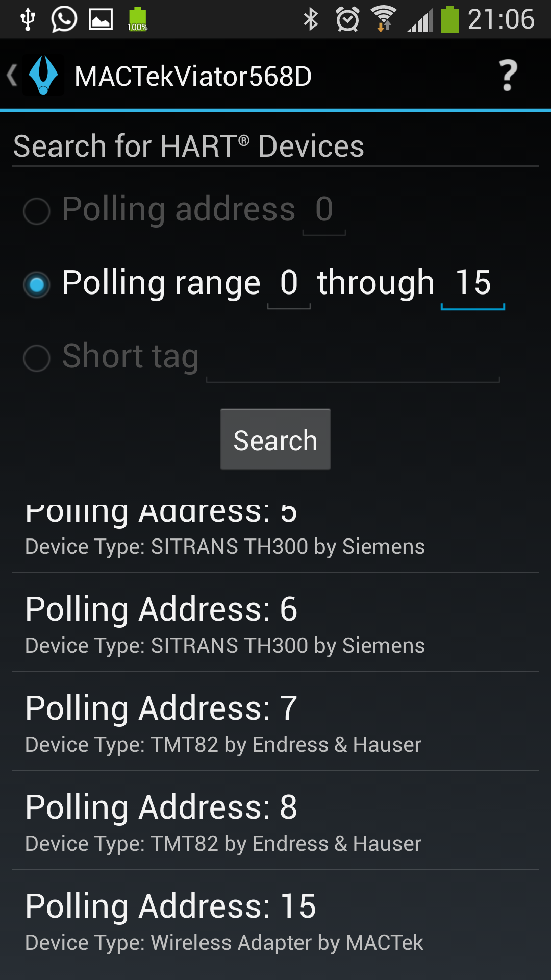Open TMT82 device at Polling Address 7
This screenshot has height=980, width=551.
click(275, 722)
